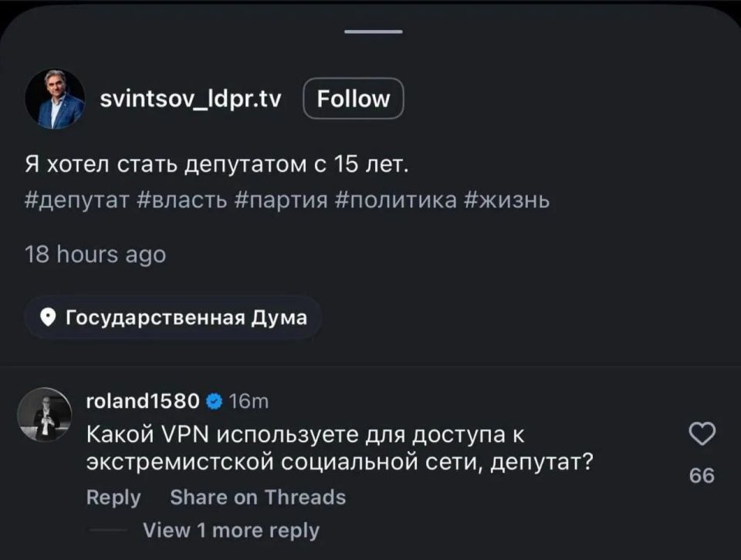Tap the location pin icon next to Государственная Дума
This screenshot has height=560, width=741.
[x=49, y=315]
